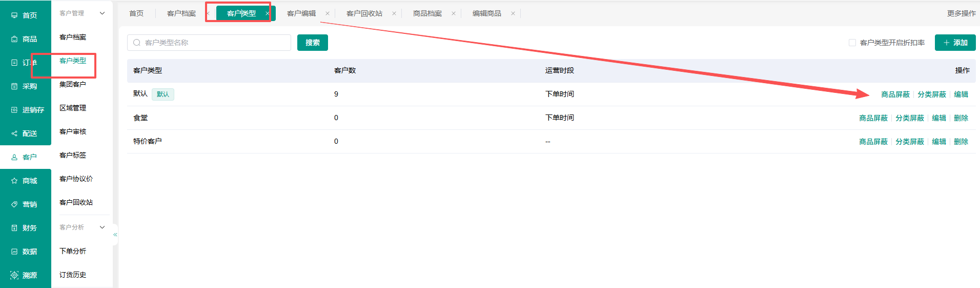This screenshot has width=980, height=288.
Task: Open the 商城 mall star icon
Action: pyautogui.click(x=14, y=181)
